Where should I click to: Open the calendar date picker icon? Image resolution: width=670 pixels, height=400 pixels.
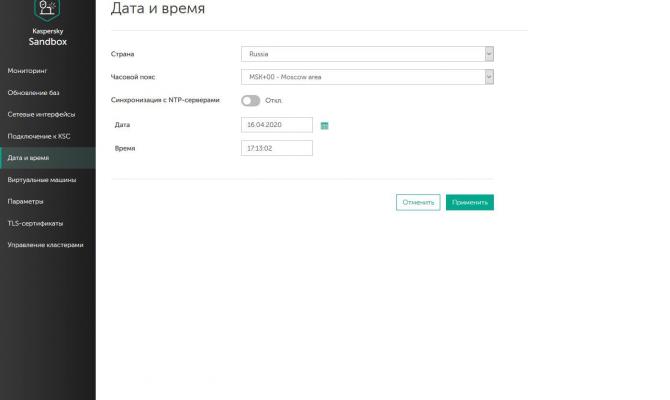point(324,126)
